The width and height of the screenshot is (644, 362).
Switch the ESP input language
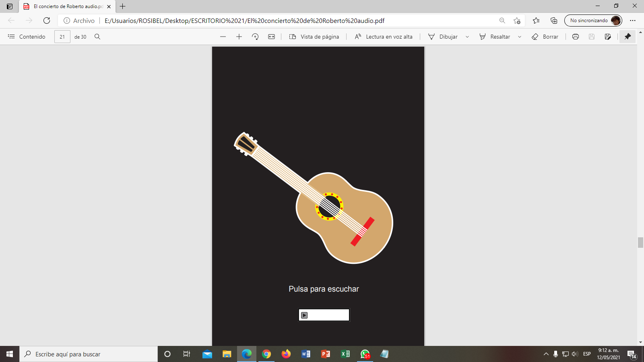[x=587, y=354]
